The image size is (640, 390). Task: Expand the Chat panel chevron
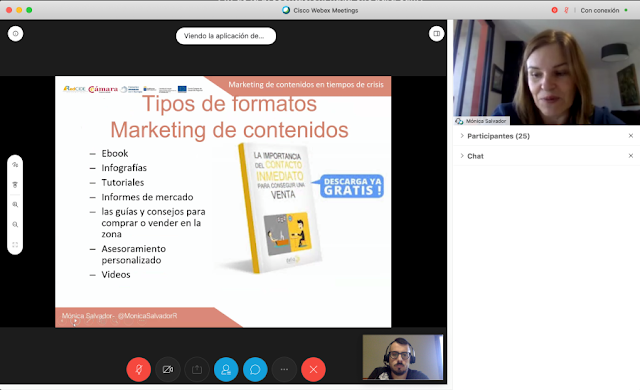tap(462, 156)
